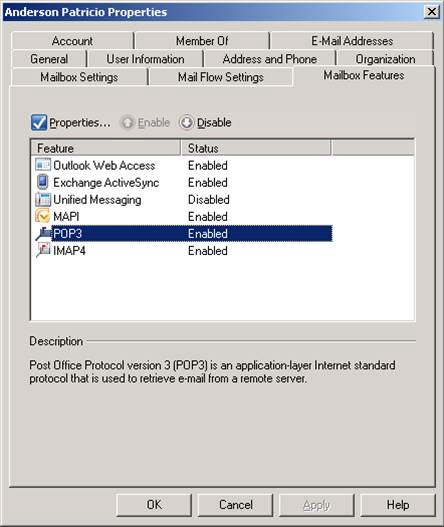
Task: Sort the list by Feature column header
Action: click(x=106, y=148)
